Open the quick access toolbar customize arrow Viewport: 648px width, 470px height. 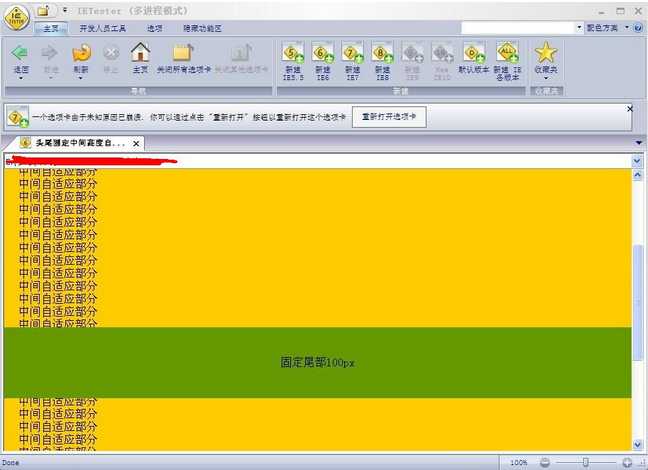(x=65, y=10)
